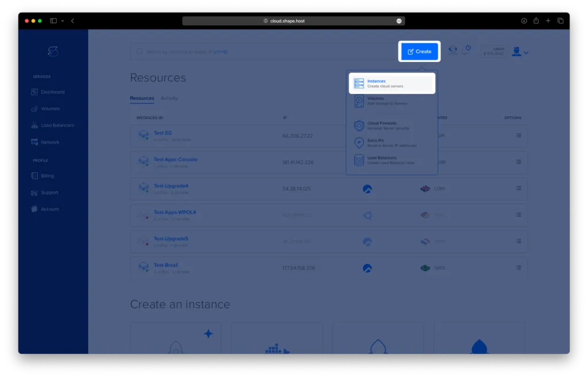The height and width of the screenshot is (378, 588).
Task: Click the Load Balancers stack icon in dropdown
Action: [x=359, y=160]
